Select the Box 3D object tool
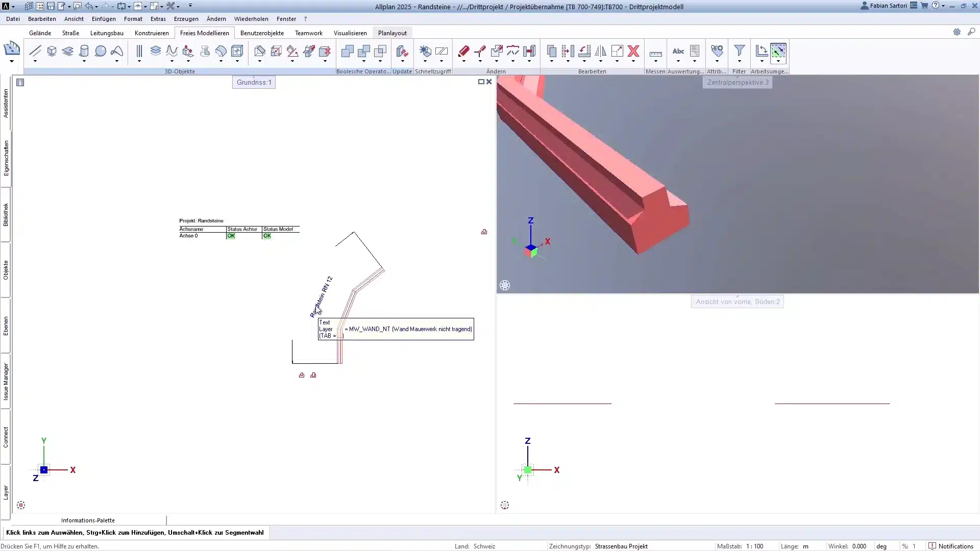The height and width of the screenshot is (551, 980). pos(52,51)
